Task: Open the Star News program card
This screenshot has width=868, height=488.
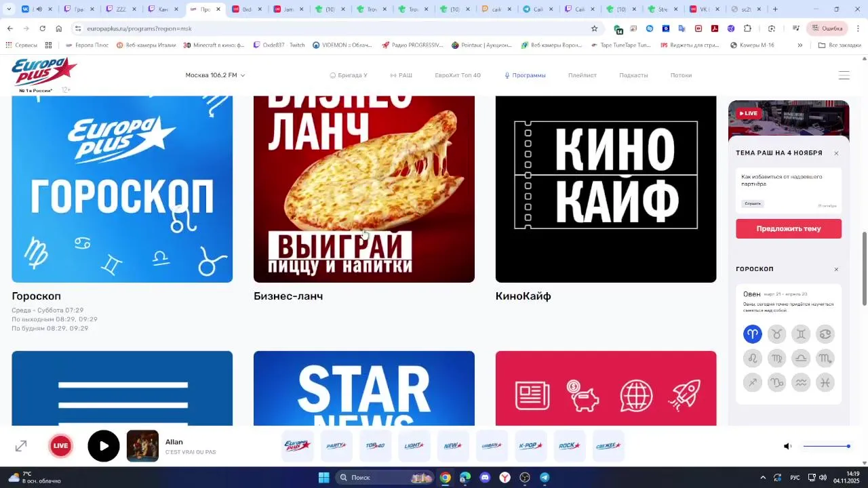Action: (x=364, y=388)
